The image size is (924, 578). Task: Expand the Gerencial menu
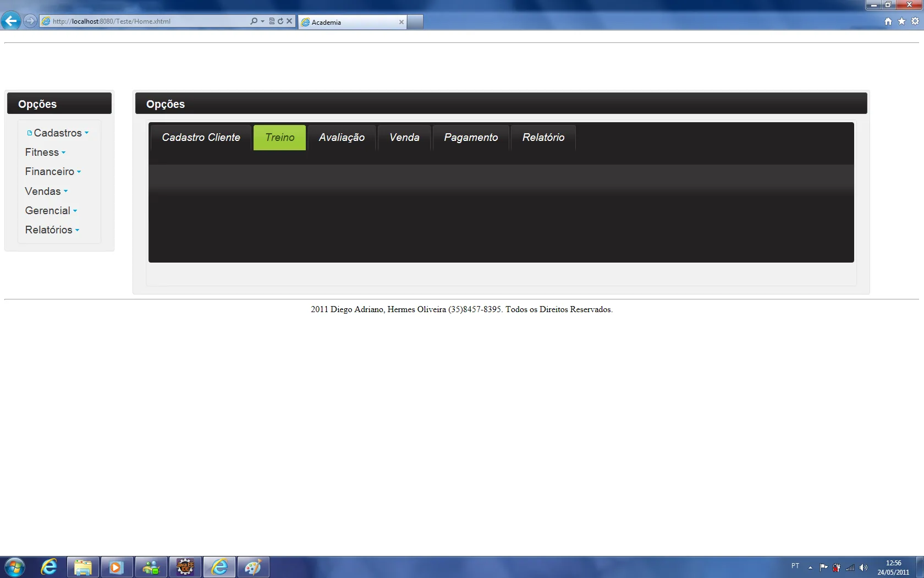[x=51, y=210]
